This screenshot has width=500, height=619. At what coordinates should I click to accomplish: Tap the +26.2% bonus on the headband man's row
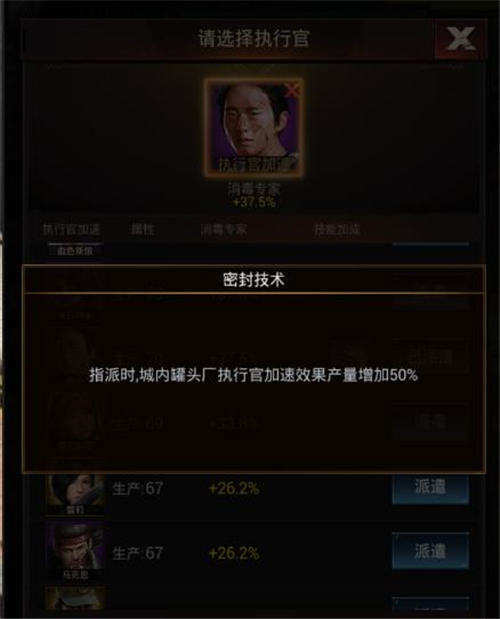234,553
